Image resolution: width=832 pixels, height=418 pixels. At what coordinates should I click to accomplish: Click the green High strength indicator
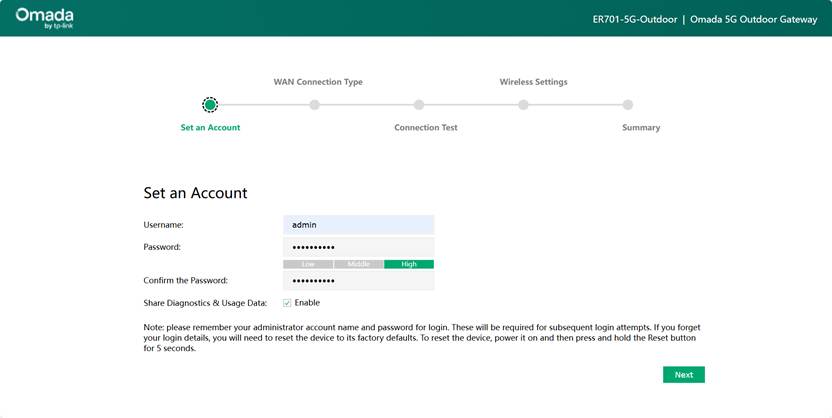click(x=409, y=264)
